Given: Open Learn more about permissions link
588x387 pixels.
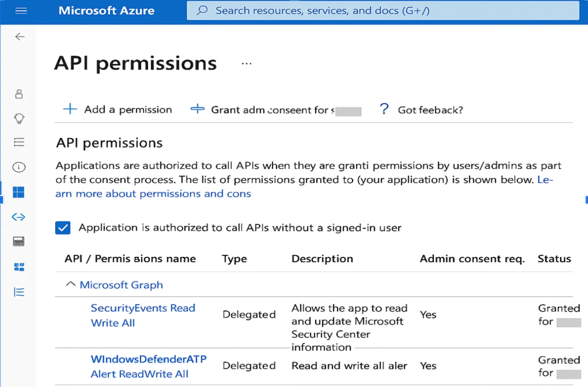Looking at the screenshot, I should click(x=153, y=193).
